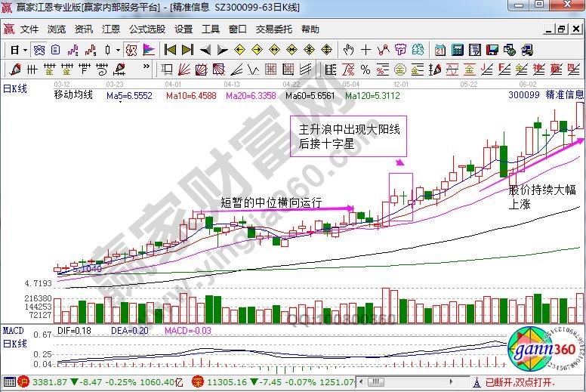Jump to first bar with skip-start icon
Screen dimensions: 586x392
pos(170,50)
